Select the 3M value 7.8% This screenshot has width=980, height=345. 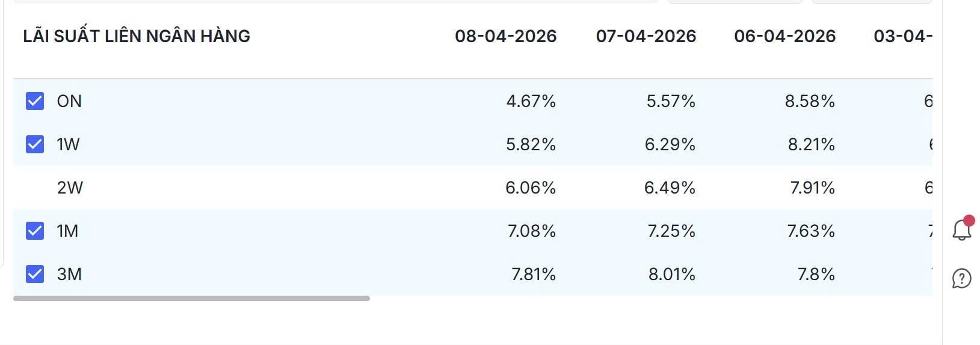pyautogui.click(x=816, y=274)
